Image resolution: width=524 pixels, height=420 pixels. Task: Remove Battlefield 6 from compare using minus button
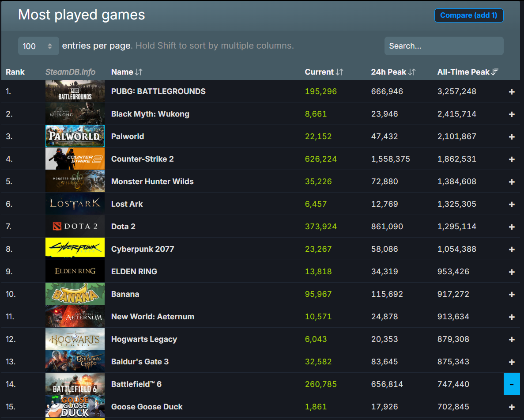(x=512, y=384)
